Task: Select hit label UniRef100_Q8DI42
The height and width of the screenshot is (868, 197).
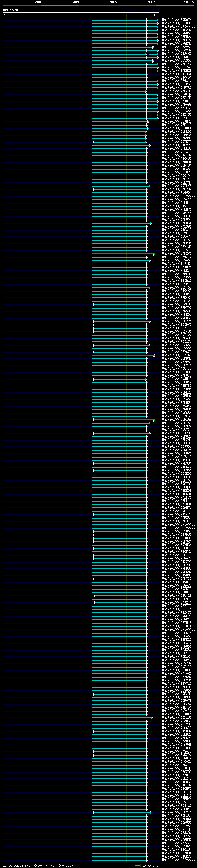Action: coord(177,125)
